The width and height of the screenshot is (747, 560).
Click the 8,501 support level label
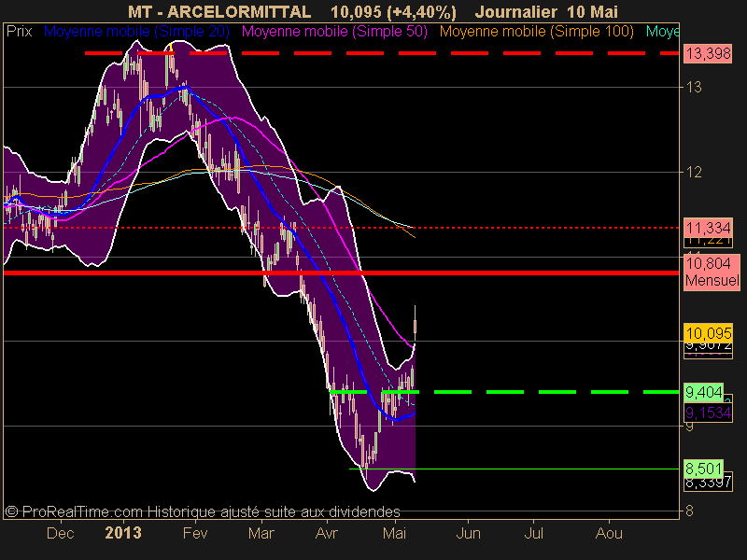[x=704, y=469]
